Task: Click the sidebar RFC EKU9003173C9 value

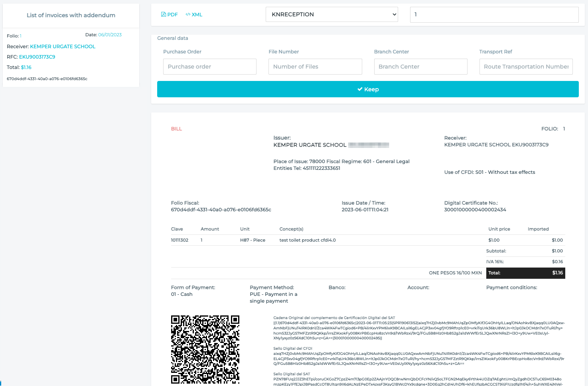Action: coord(37,57)
